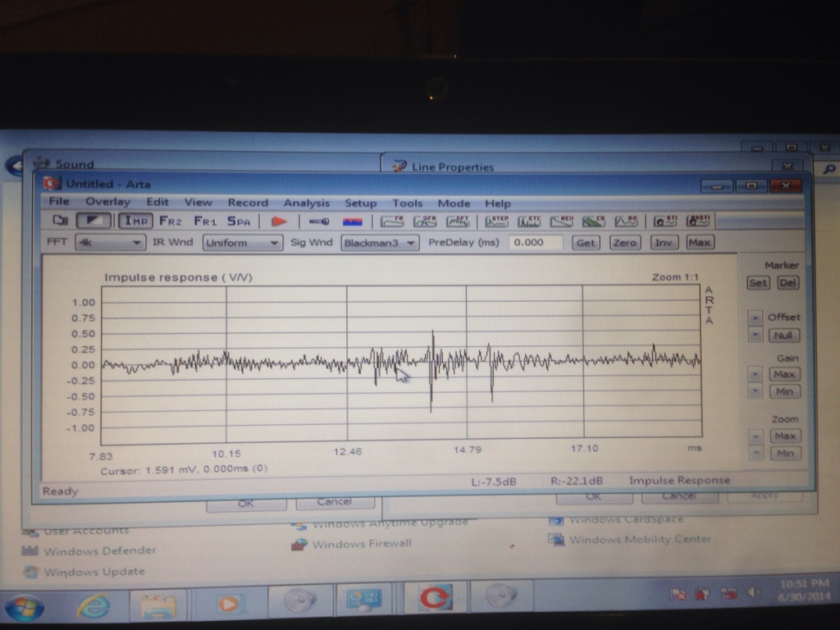This screenshot has height=630, width=840.
Task: Click the Gain up arrow
Action: (x=755, y=374)
